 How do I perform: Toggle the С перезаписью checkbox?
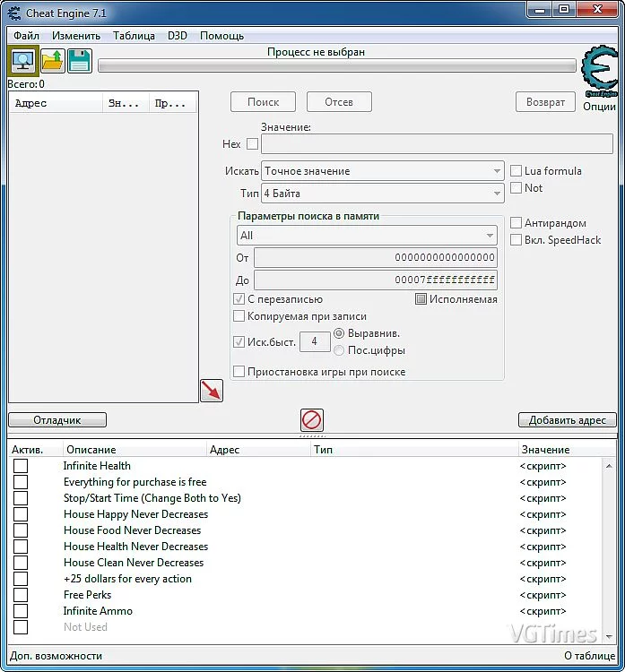click(x=239, y=298)
